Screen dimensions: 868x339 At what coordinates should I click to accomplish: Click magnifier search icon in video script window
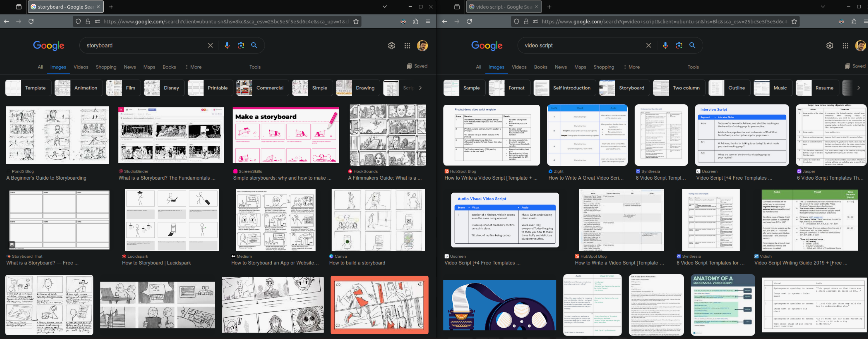692,45
